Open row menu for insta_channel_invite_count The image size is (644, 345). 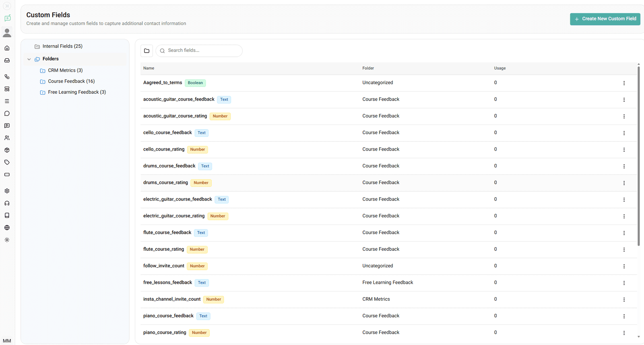click(x=624, y=300)
